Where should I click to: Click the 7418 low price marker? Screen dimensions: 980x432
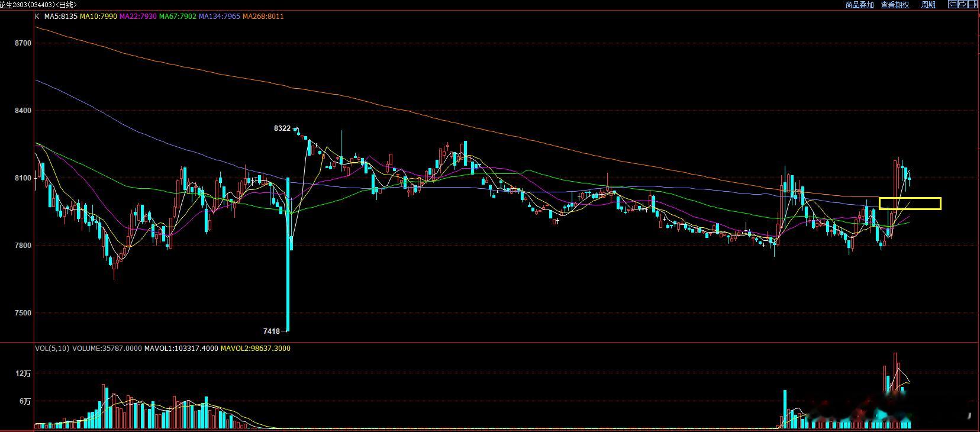pos(272,331)
